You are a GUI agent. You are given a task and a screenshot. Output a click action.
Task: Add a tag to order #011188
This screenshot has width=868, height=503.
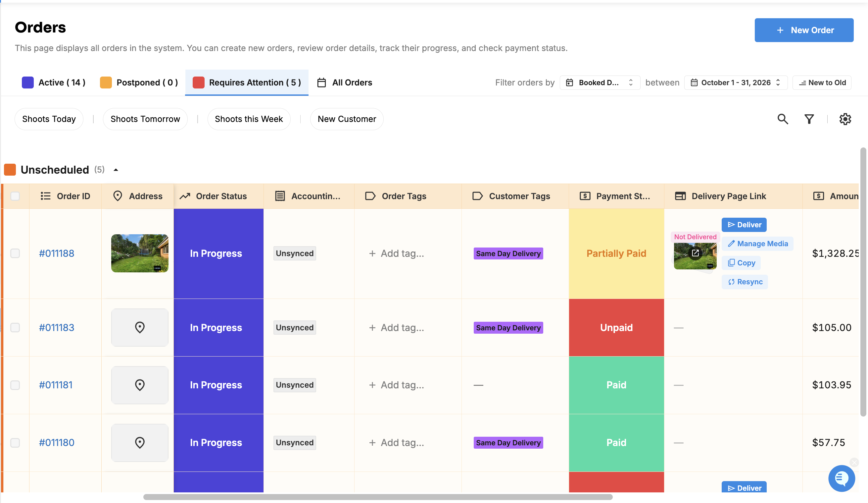click(x=396, y=253)
